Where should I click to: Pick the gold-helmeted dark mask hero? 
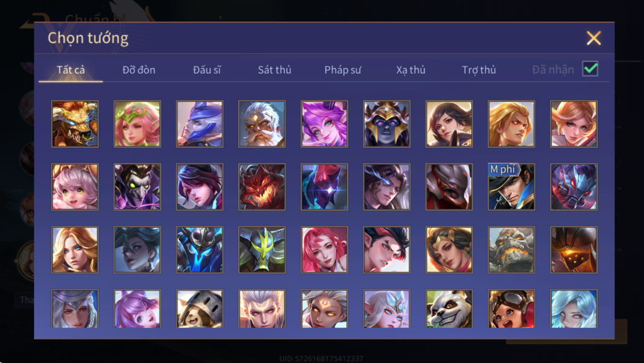click(x=387, y=123)
